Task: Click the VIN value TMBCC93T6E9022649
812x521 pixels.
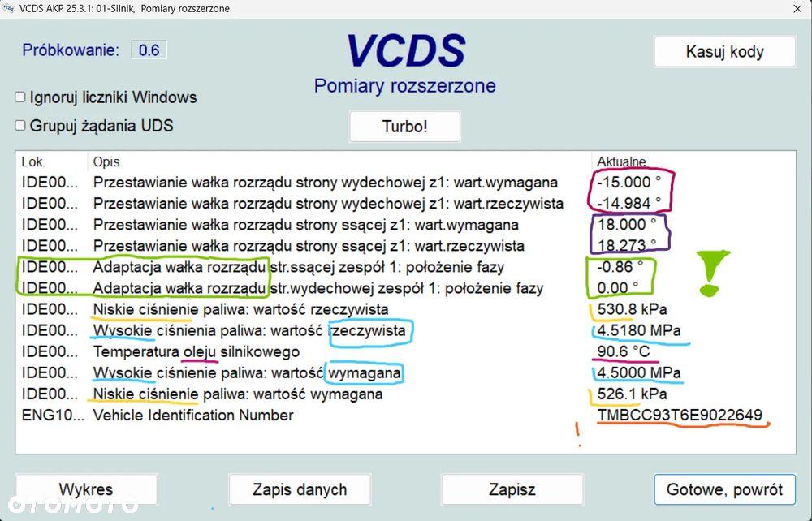Action: (680, 416)
